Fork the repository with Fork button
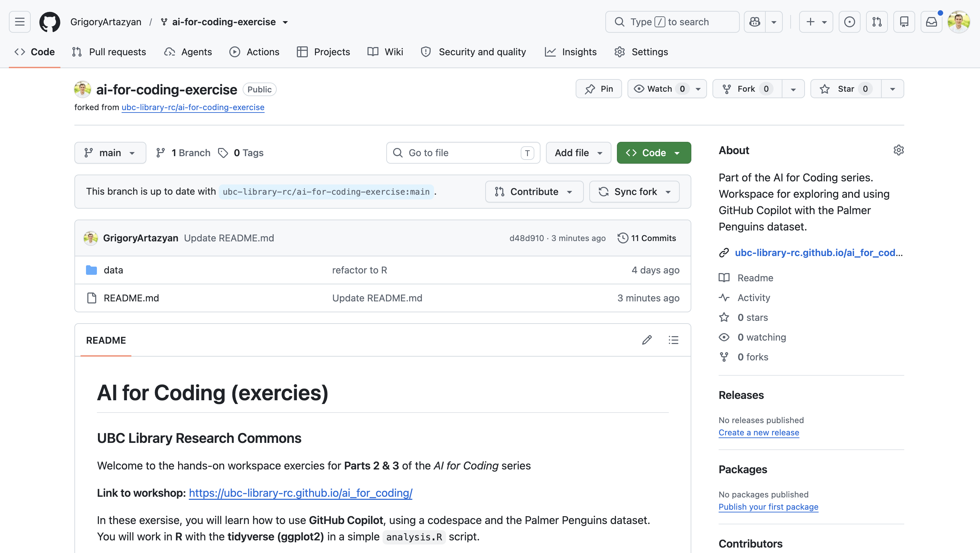980x553 pixels. [747, 89]
